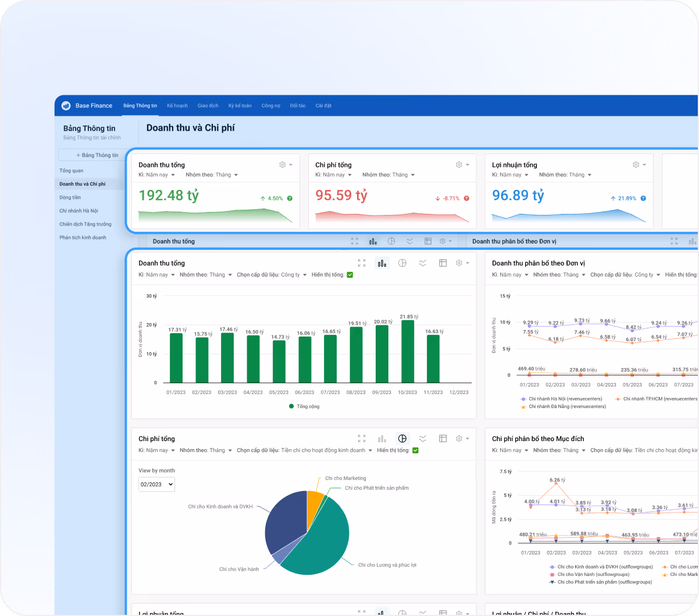Select pie chart view in Chi phí tổng panel
699x616 pixels.
point(402,439)
